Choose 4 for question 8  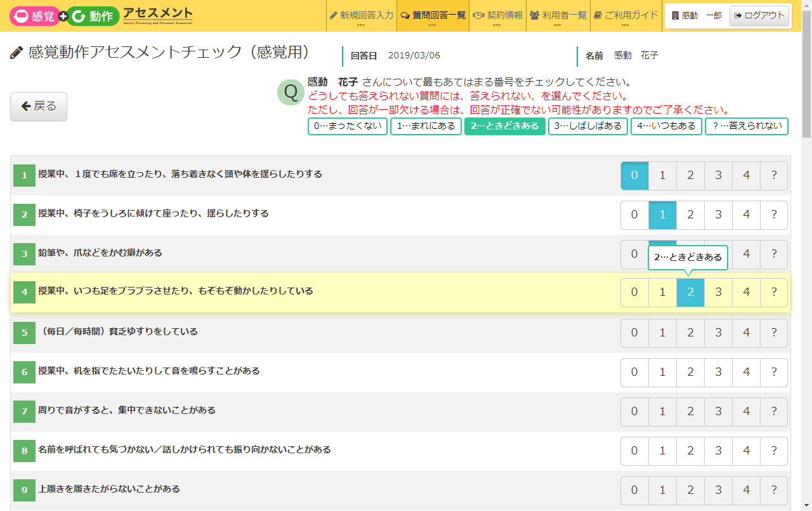[x=746, y=451]
